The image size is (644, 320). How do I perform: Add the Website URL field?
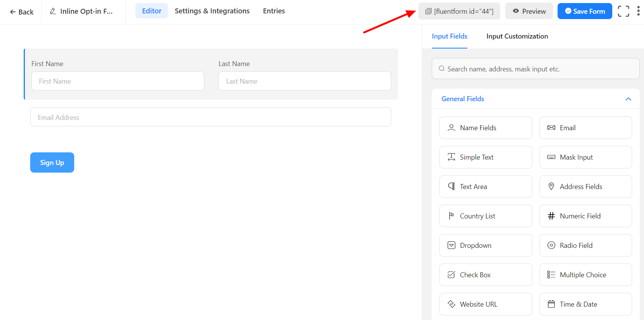tap(485, 304)
